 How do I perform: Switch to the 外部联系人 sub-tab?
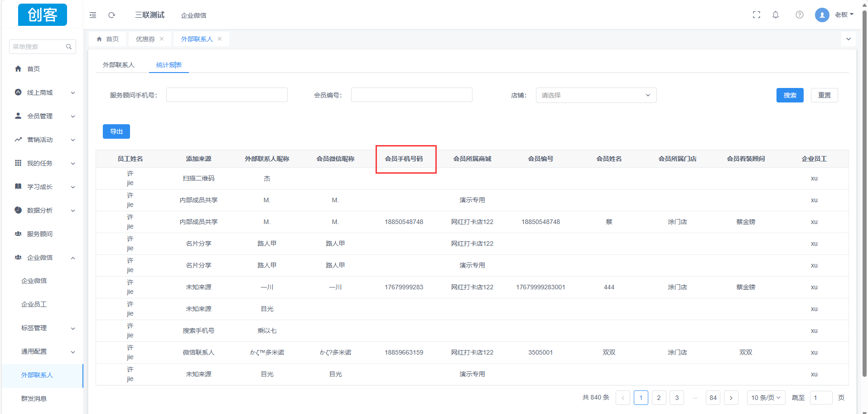[x=119, y=65]
